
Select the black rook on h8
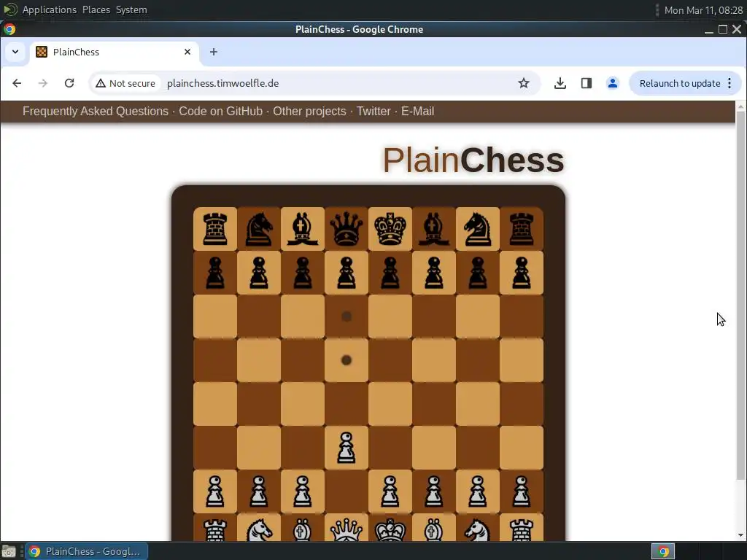pos(522,229)
